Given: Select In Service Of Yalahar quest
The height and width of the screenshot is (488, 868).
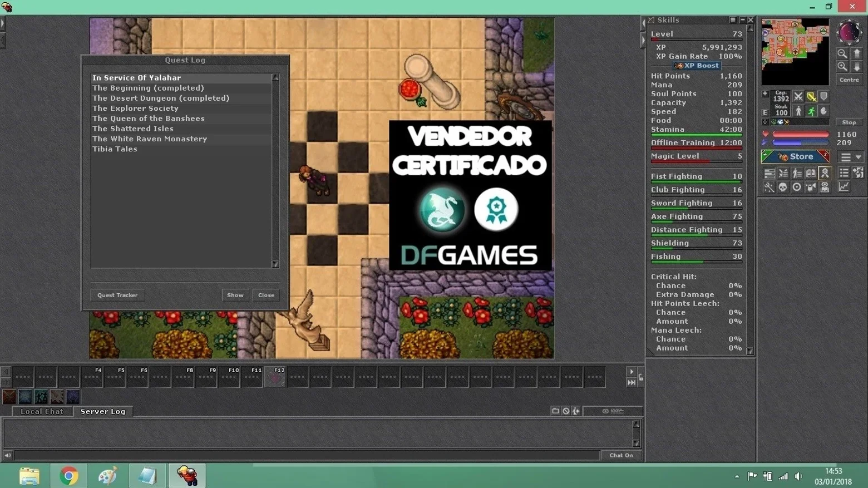Looking at the screenshot, I should tap(181, 78).
